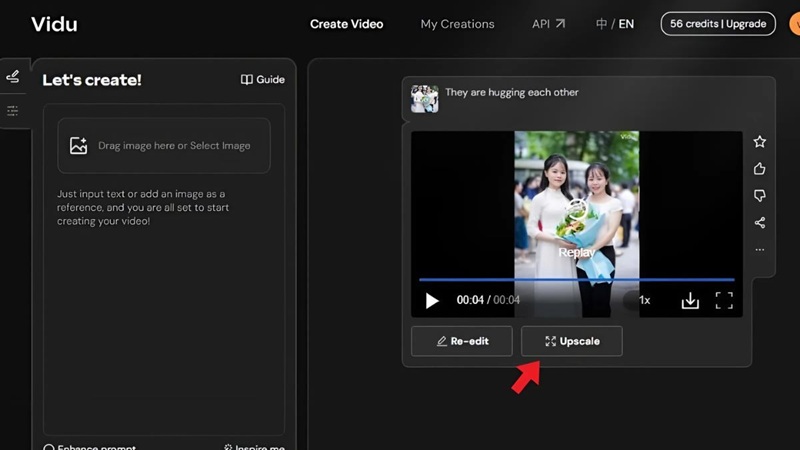Click the share icon beside video

click(x=759, y=223)
